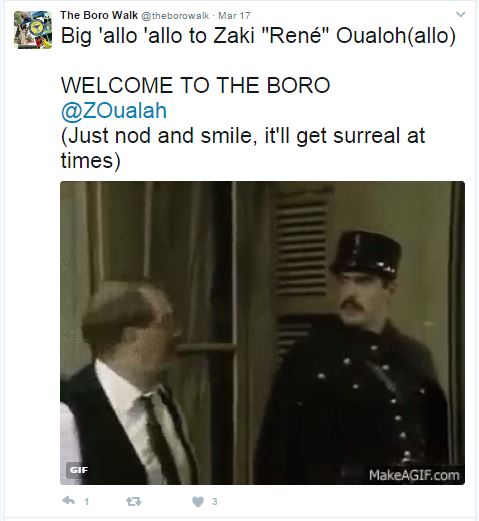Click the reply arrow icon under the tweet
This screenshot has height=521, width=479.
[x=68, y=501]
